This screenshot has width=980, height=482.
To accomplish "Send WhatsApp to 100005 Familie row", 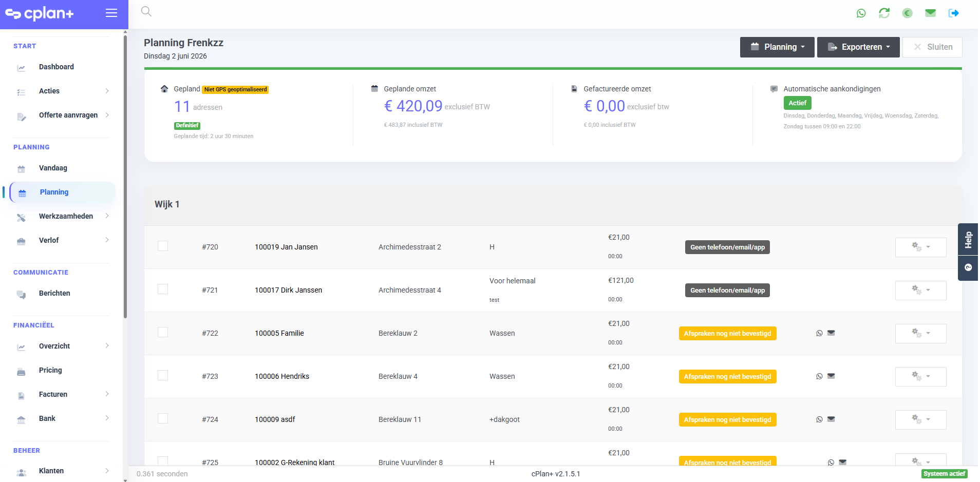I will point(819,333).
